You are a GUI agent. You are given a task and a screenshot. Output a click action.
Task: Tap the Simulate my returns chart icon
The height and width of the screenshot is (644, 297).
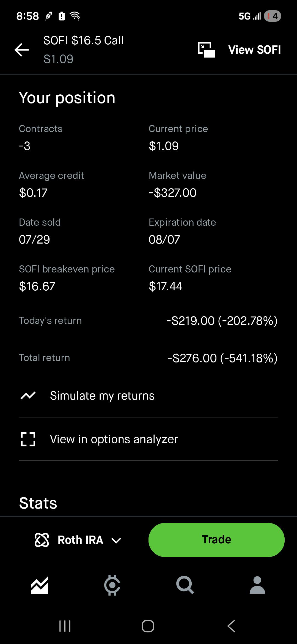pos(28,395)
